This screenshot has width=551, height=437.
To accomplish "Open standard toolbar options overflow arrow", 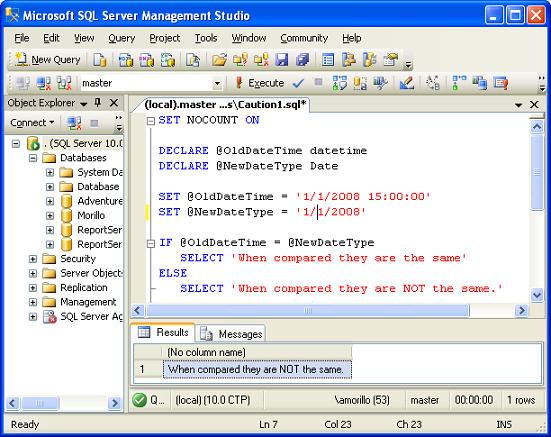I will tap(408, 64).
